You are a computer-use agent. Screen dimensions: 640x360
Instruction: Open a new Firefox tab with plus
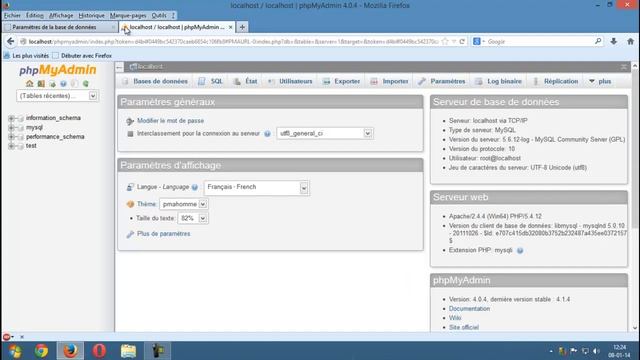click(242, 27)
